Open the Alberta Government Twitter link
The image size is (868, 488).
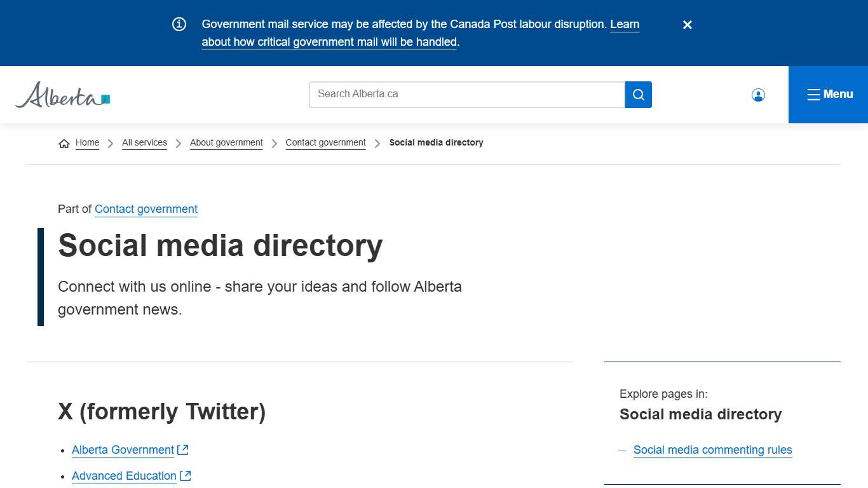pos(123,449)
